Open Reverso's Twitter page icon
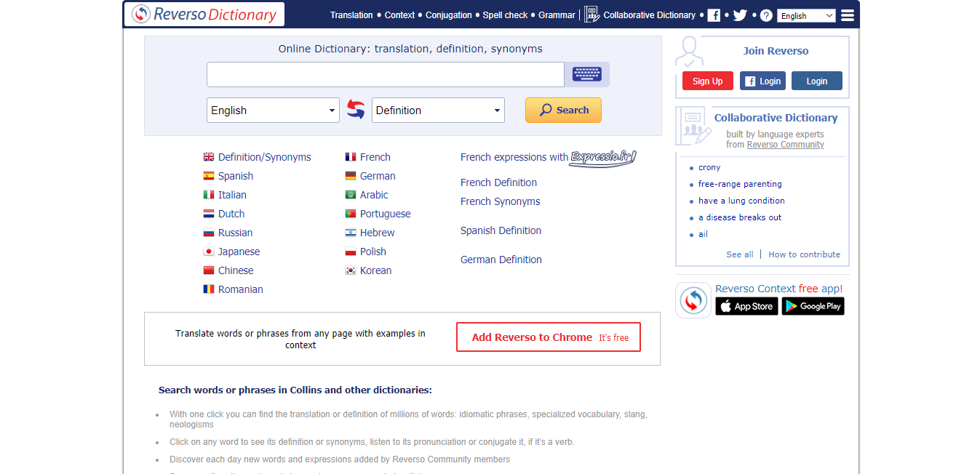The image size is (980, 474). (740, 15)
